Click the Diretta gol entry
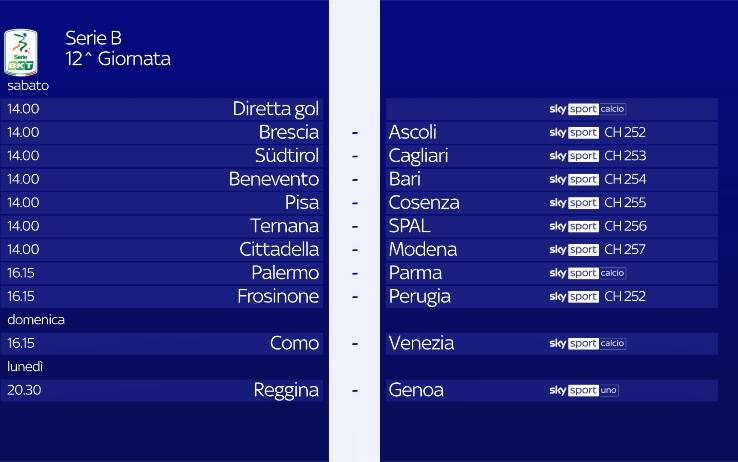 coord(275,109)
